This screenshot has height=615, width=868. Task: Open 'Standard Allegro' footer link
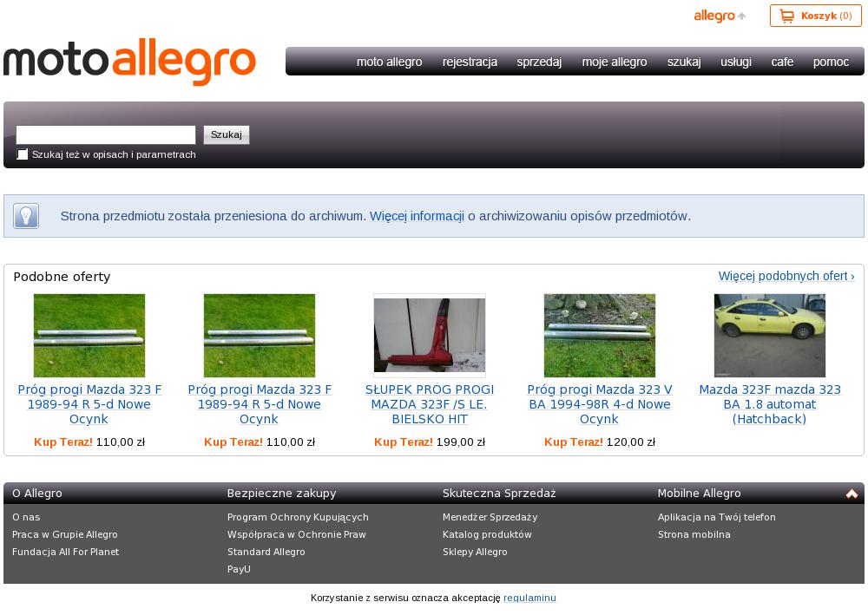tap(266, 552)
